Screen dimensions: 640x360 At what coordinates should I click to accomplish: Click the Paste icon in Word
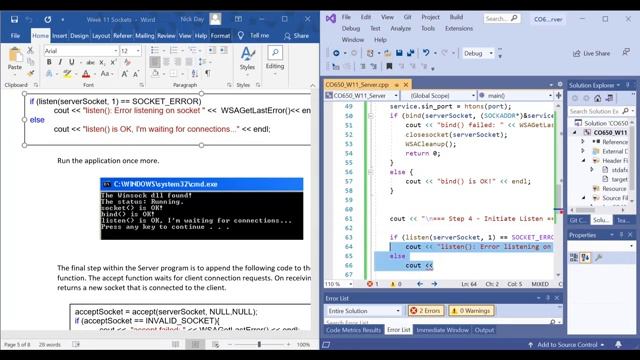point(15,55)
